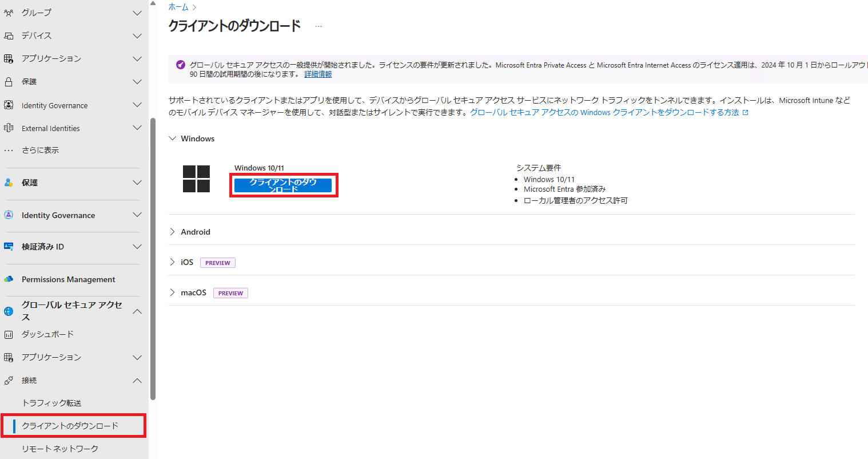Open the Windows クライアントをダウンロードする方法 link
Screen dimensions: 868x459
coord(604,113)
